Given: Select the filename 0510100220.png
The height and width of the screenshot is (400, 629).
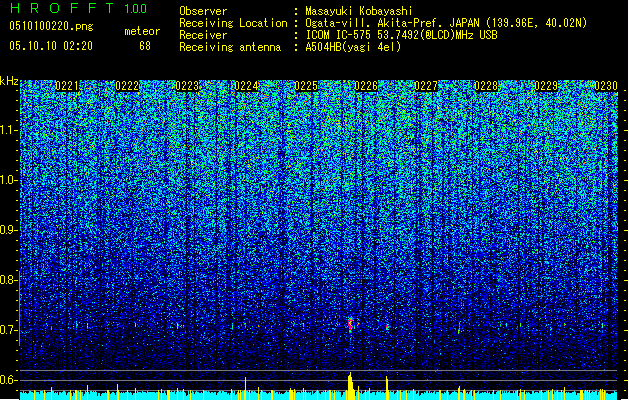Looking at the screenshot, I should point(51,27).
